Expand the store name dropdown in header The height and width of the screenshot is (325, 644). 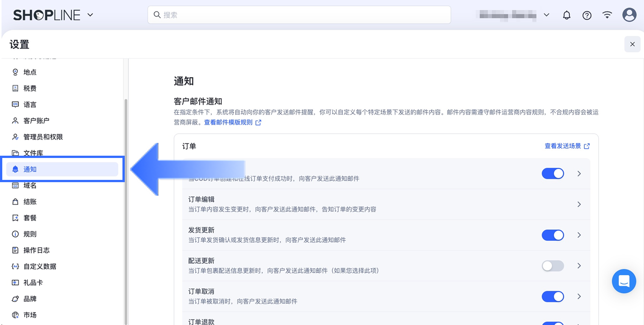(546, 15)
